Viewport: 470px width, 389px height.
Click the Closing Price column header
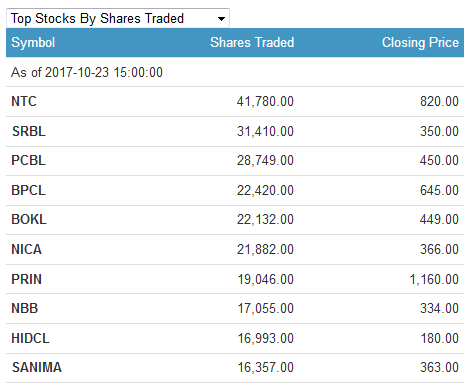click(x=420, y=43)
